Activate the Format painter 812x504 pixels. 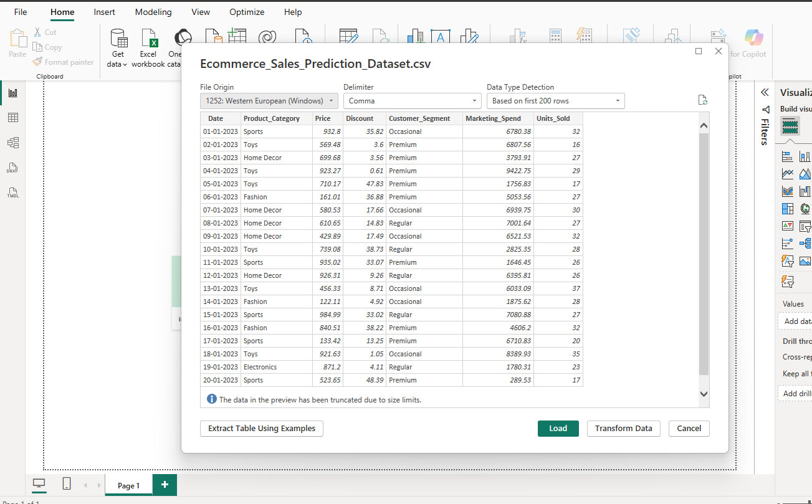click(x=63, y=62)
